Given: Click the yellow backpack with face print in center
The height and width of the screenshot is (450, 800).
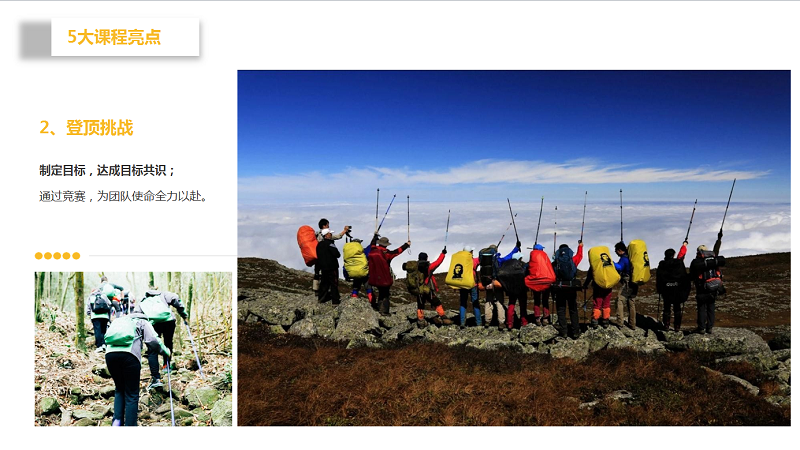Looking at the screenshot, I should click(x=460, y=270).
